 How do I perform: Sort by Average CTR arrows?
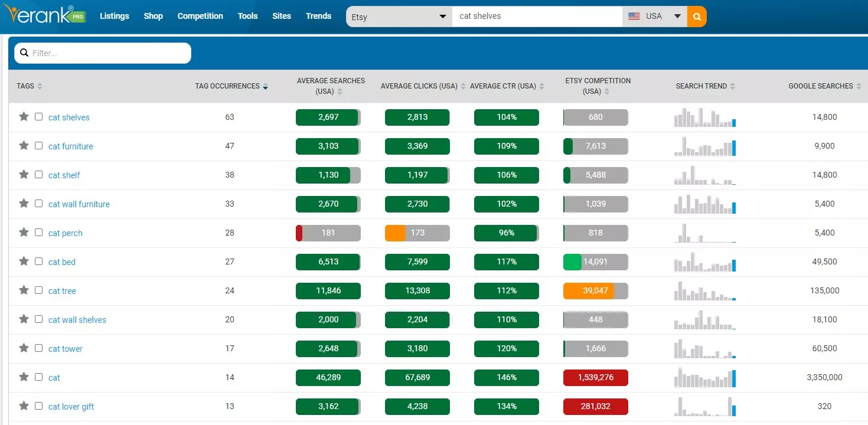coord(541,86)
